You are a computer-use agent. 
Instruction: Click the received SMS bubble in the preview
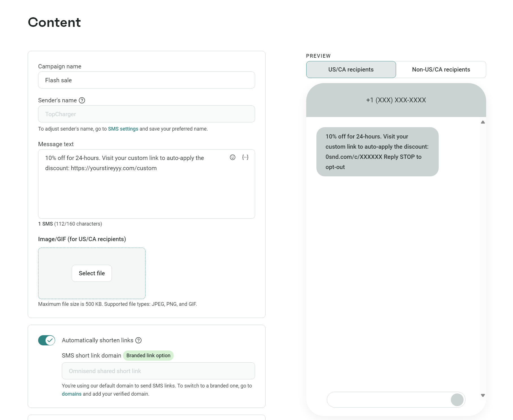point(377,152)
